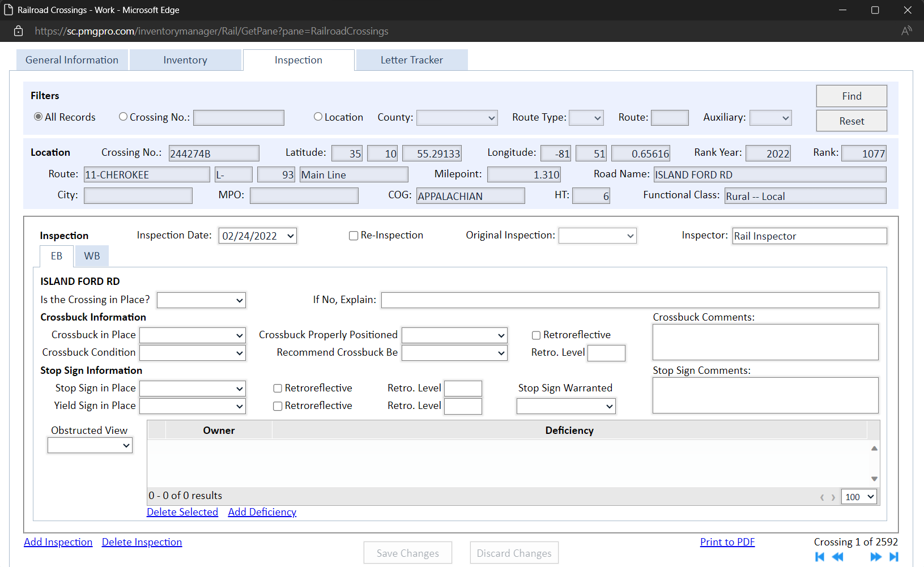The image size is (924, 567).
Task: Select the Location filter radio button
Action: tap(318, 117)
